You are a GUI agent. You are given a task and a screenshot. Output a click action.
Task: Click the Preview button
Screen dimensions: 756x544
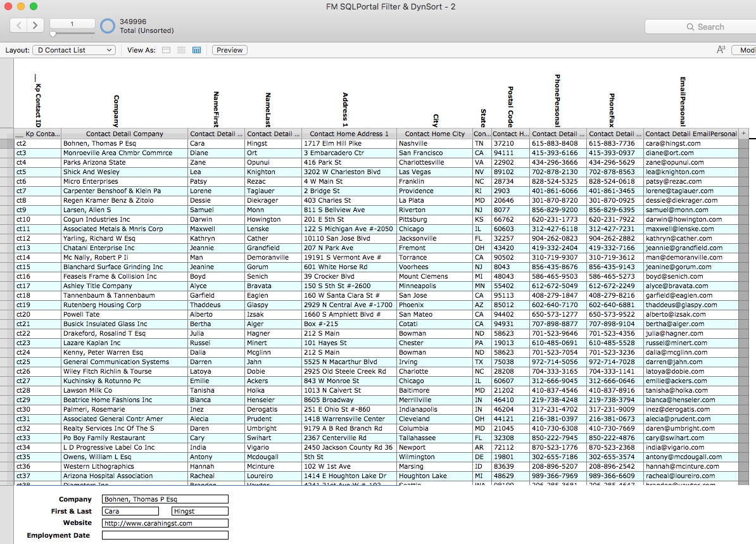coord(229,50)
